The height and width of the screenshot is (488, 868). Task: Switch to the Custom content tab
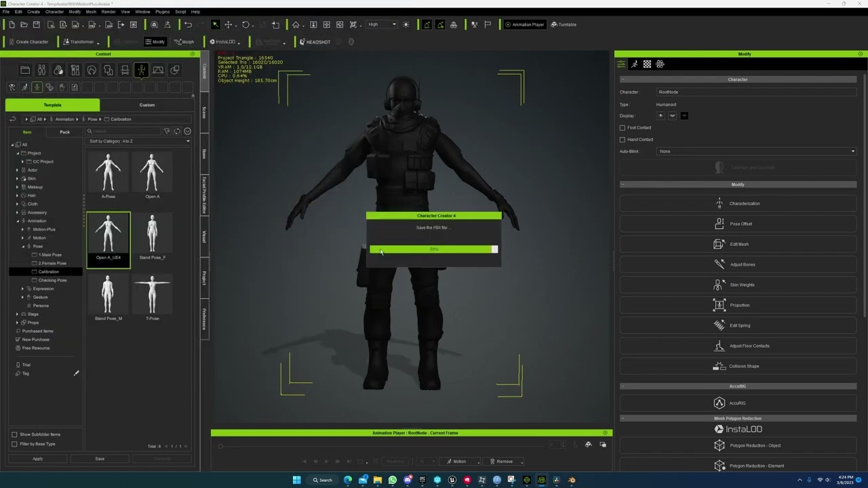[x=146, y=105]
